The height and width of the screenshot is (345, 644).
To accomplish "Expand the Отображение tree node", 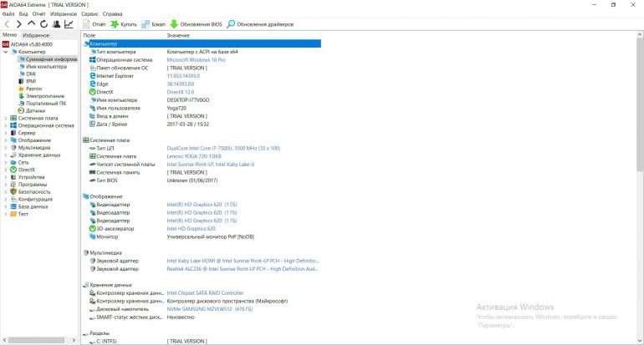I will [x=5, y=140].
